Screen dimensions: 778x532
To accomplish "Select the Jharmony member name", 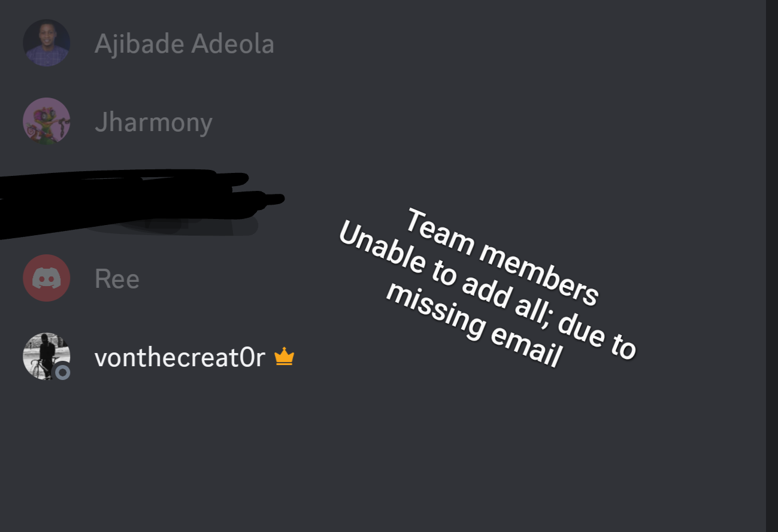I will coord(153,123).
